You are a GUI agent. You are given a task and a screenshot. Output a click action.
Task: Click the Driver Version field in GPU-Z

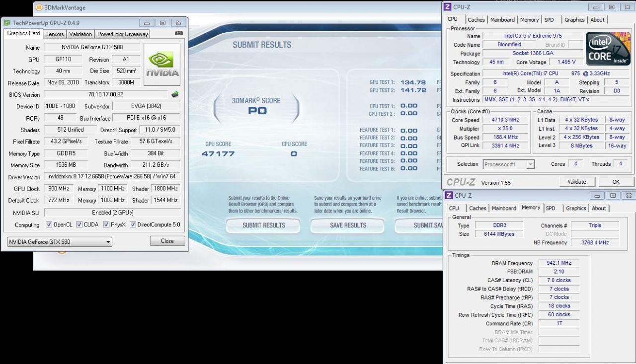[112, 177]
